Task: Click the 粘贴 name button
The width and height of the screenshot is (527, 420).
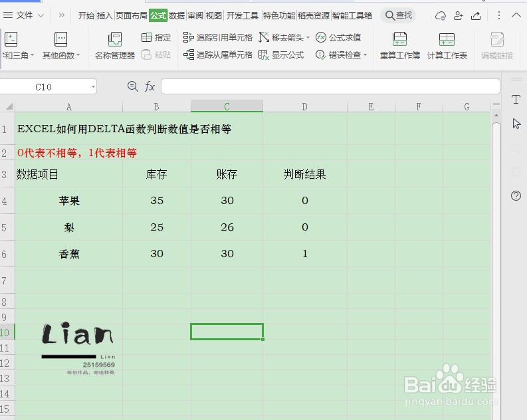Action: [156, 54]
